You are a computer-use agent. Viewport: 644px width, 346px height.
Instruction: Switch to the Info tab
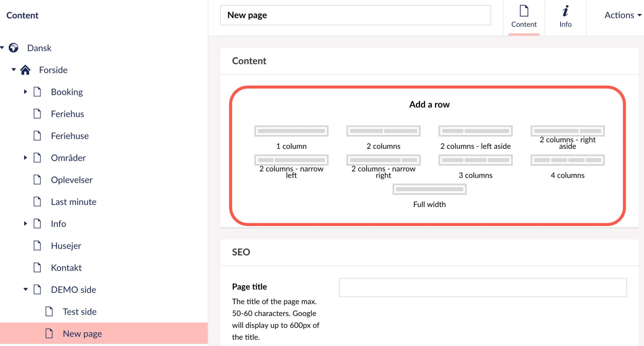(x=565, y=17)
